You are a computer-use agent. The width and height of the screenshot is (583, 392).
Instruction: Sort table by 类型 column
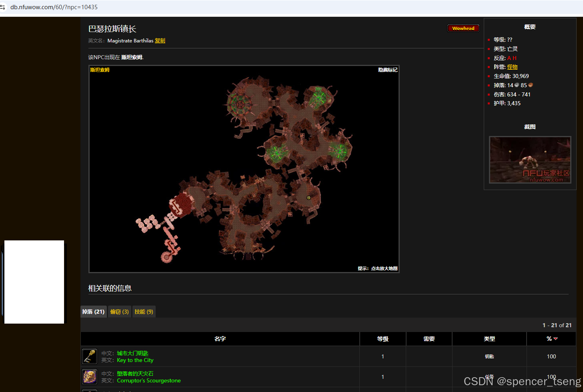[x=489, y=339]
